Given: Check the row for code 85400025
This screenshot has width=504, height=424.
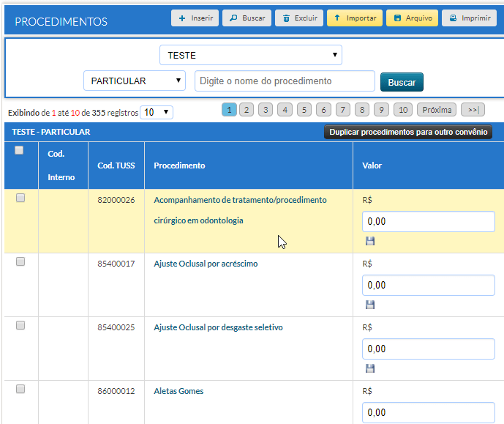Looking at the screenshot, I should pos(20,325).
